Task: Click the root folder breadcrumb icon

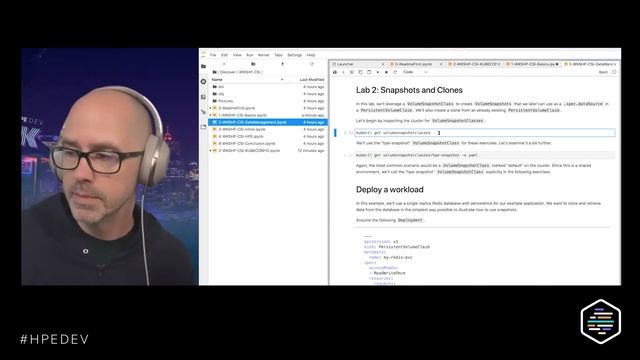Action: 215,72
